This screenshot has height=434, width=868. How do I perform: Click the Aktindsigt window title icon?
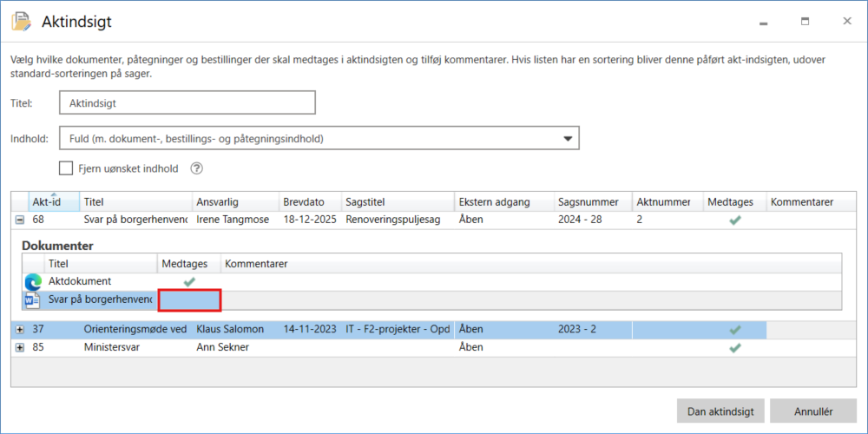click(x=21, y=22)
